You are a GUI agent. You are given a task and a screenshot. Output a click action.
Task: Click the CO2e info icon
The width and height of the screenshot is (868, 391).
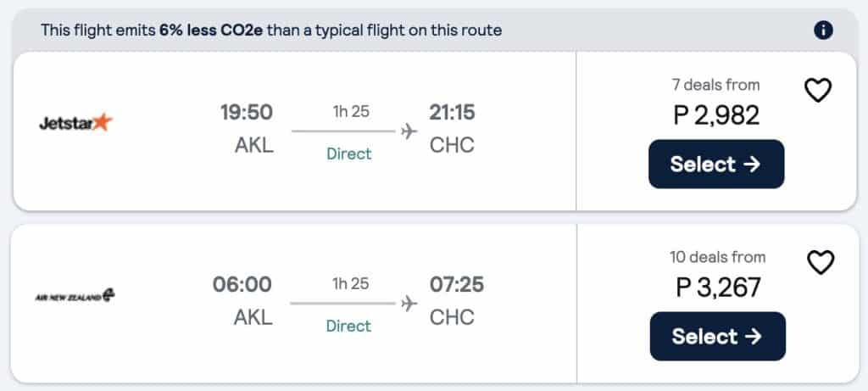click(x=823, y=31)
